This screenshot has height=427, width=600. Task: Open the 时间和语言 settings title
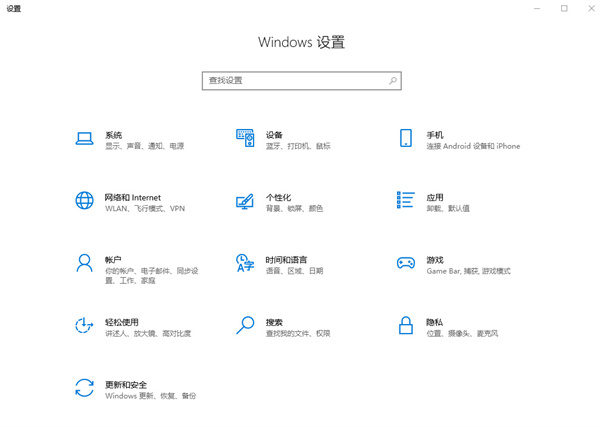[287, 260]
